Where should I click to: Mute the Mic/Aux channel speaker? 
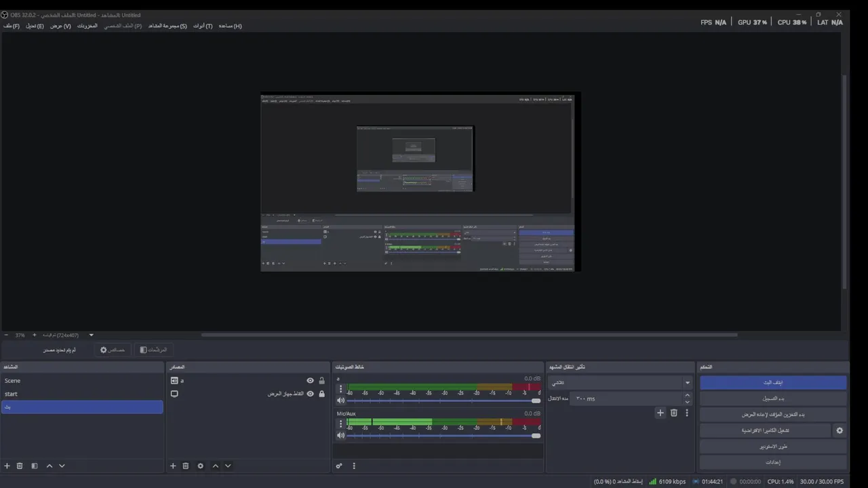(341, 435)
